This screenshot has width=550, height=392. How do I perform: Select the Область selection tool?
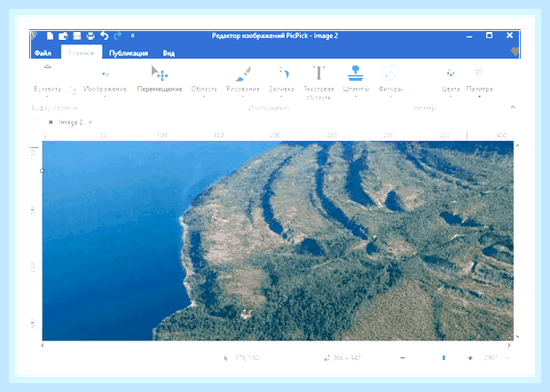click(204, 89)
